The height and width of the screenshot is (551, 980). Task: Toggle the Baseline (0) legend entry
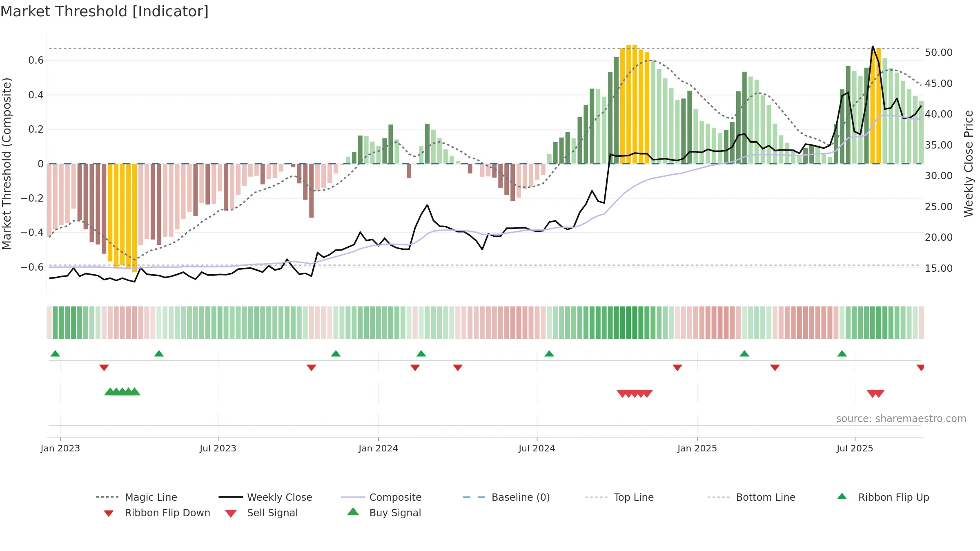pyautogui.click(x=506, y=497)
